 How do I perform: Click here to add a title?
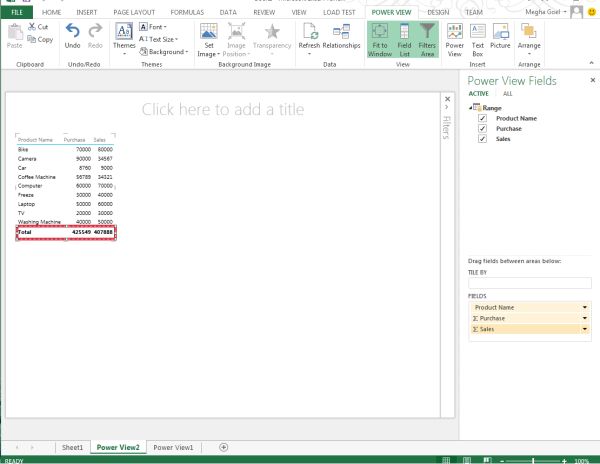[223, 110]
